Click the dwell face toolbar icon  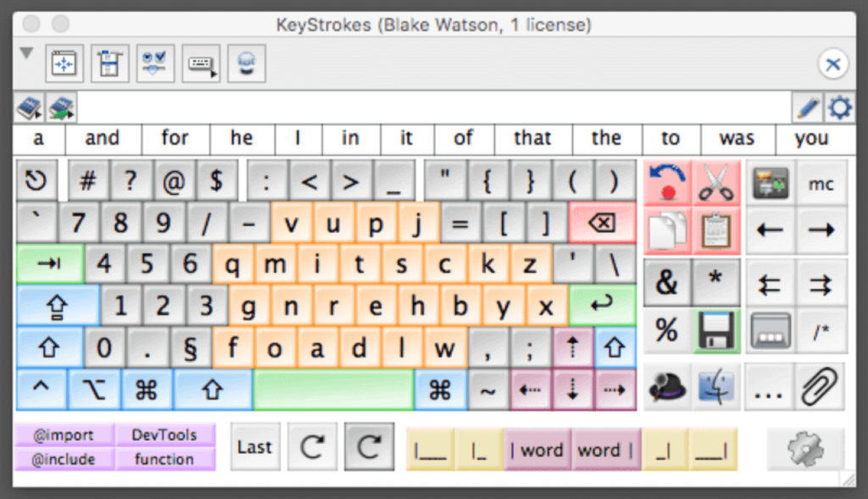click(x=155, y=64)
